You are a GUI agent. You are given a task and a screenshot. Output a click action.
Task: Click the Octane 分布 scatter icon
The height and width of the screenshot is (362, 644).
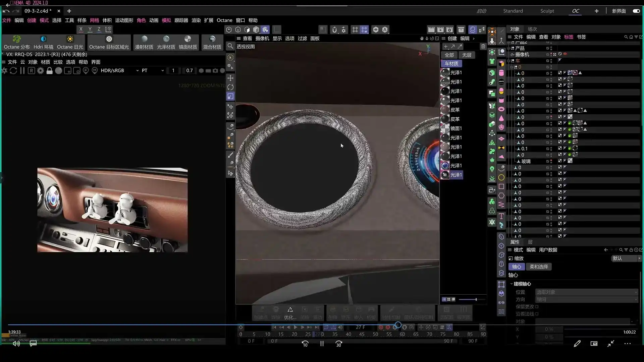16,39
